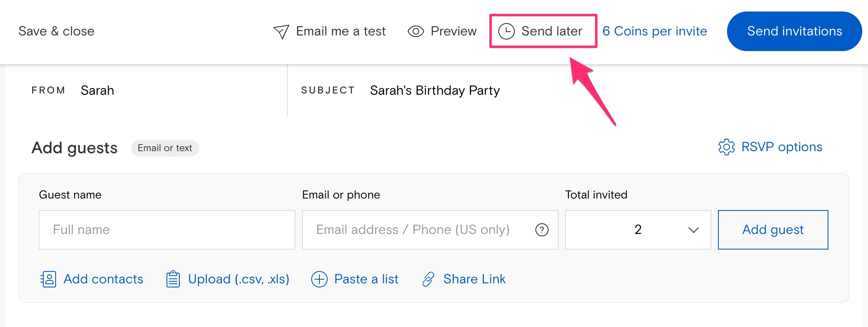Open RSVP options via the gear icon
Image resolution: width=868 pixels, height=327 pixels.
[x=727, y=147]
